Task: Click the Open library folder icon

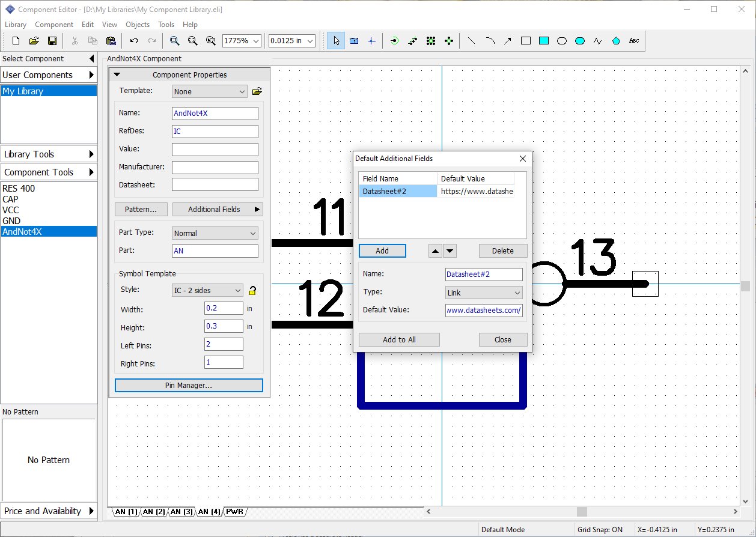Action: point(34,41)
